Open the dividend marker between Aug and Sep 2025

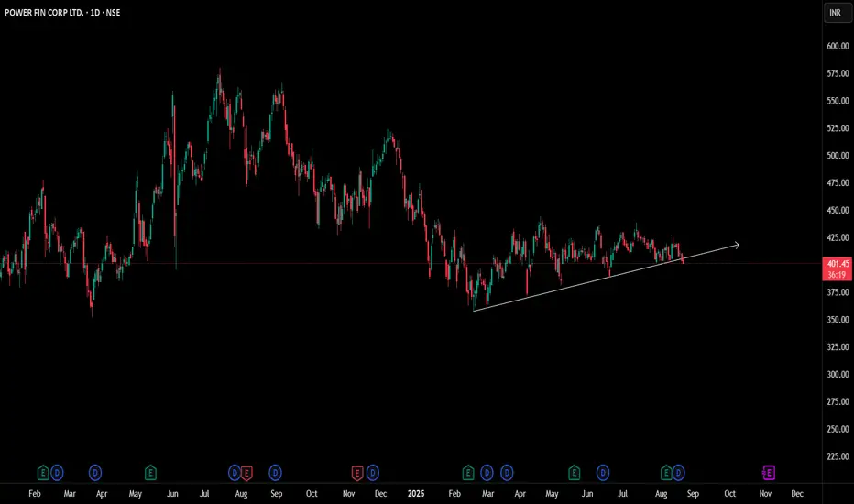(678, 473)
